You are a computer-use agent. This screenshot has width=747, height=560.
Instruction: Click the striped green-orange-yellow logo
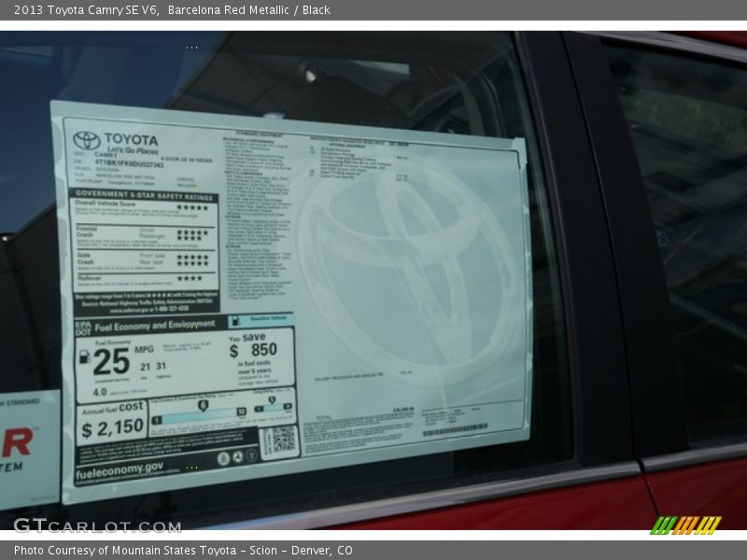click(x=685, y=525)
